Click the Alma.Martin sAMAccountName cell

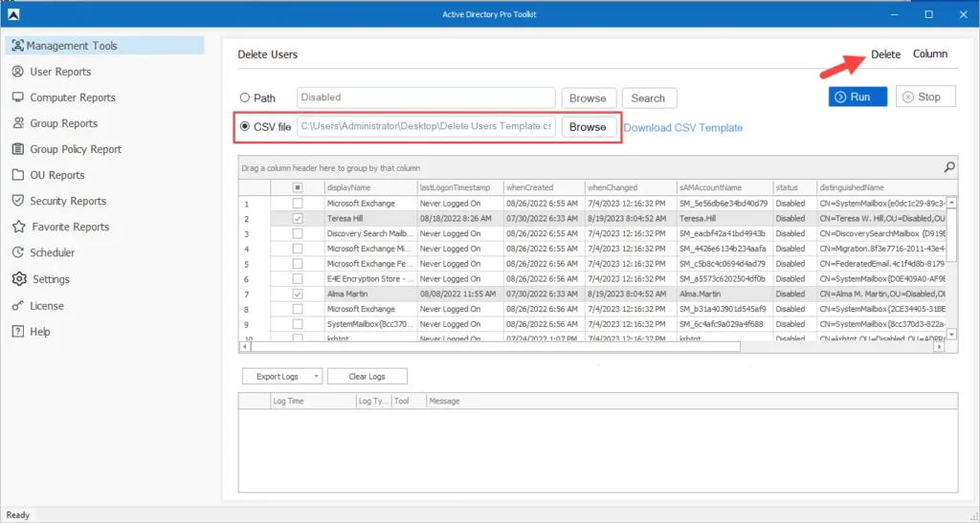point(725,294)
